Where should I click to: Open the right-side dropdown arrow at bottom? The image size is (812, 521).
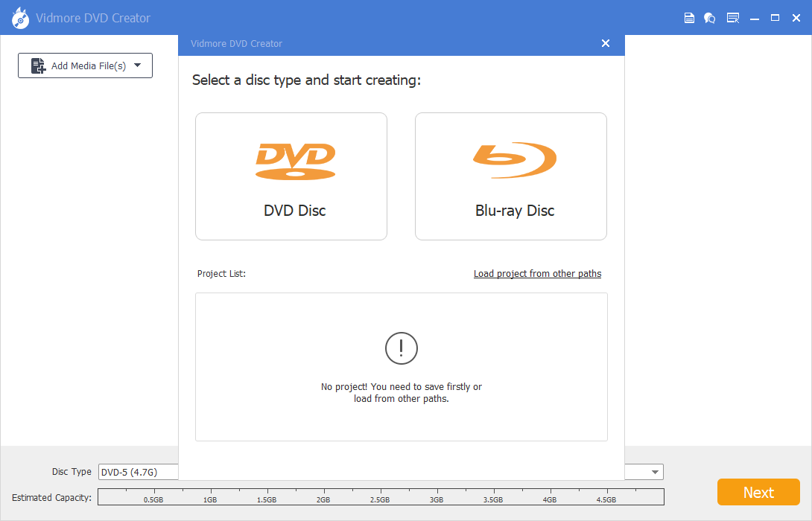655,472
